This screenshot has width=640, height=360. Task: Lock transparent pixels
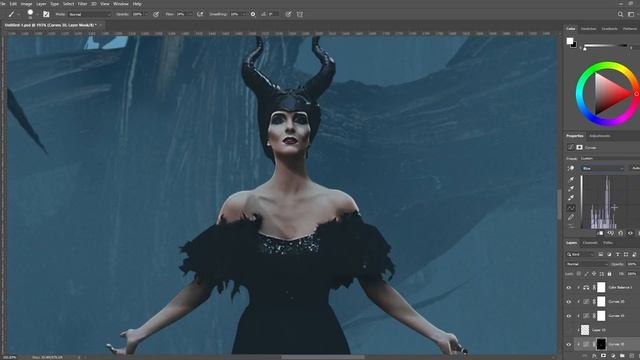coord(579,274)
